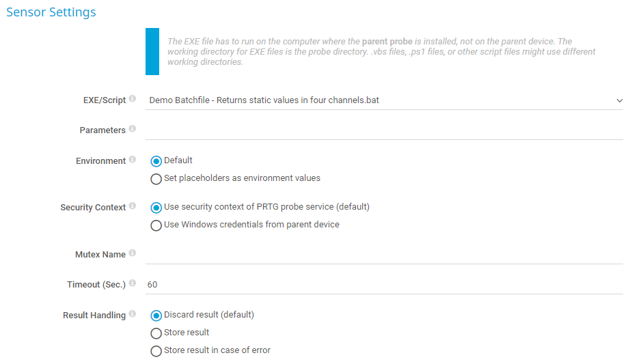Select Use security context of PRTG probe service

tap(156, 207)
